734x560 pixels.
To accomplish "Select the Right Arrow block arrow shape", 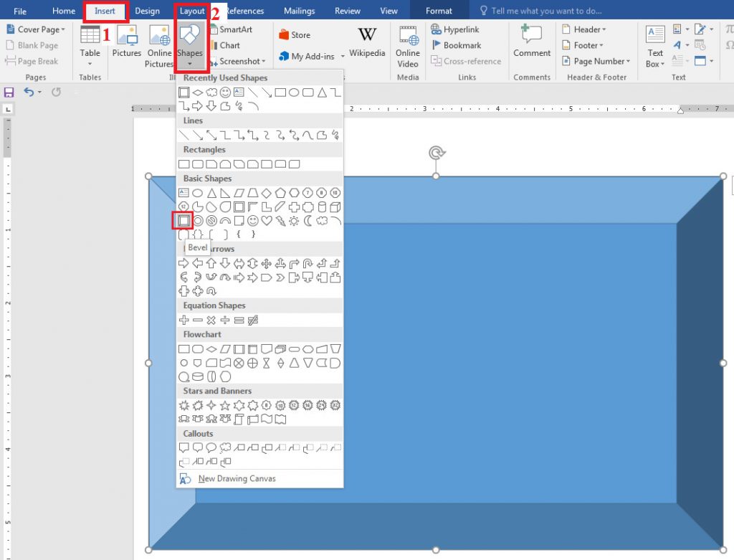I will tap(184, 263).
